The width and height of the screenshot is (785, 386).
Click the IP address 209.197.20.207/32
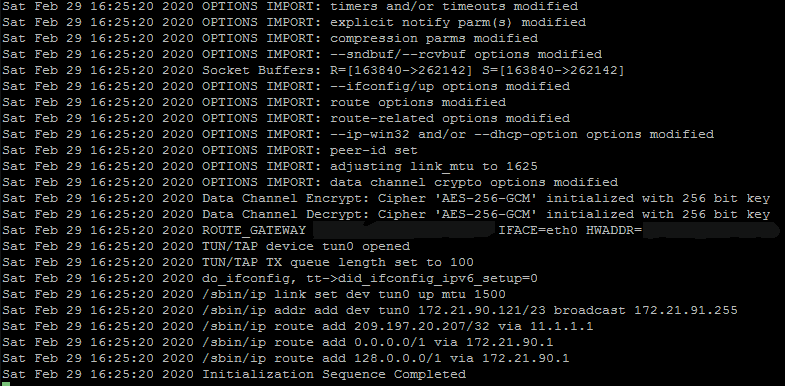click(x=422, y=326)
